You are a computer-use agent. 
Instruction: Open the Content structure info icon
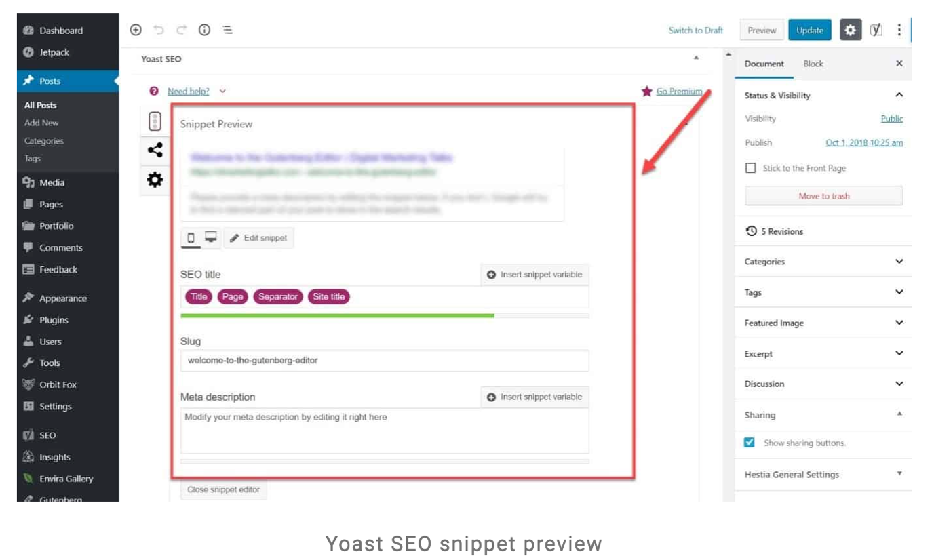[204, 30]
